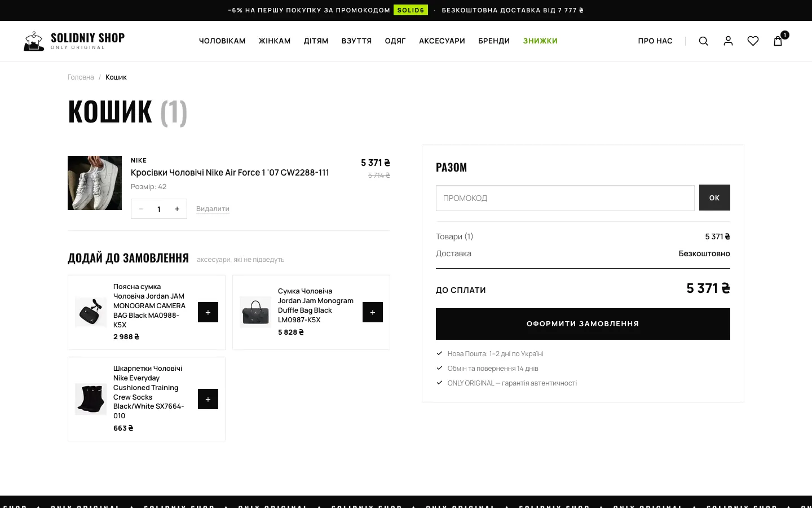Open the Nike Air Force 1 product thumbnail
Screen dimensions: 812x508
(95, 183)
